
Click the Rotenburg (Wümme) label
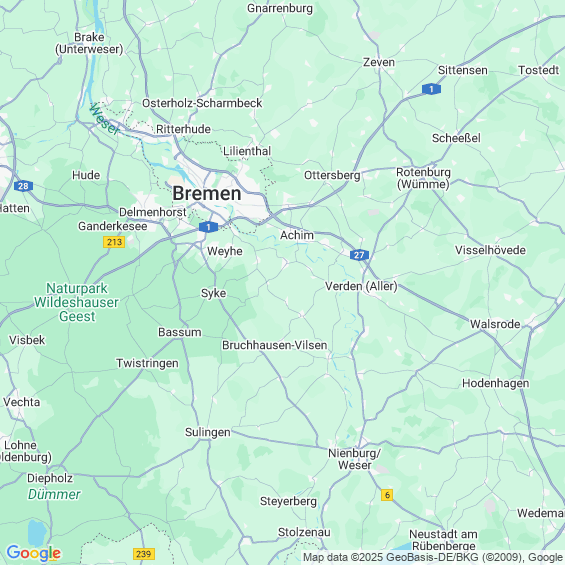click(x=423, y=178)
